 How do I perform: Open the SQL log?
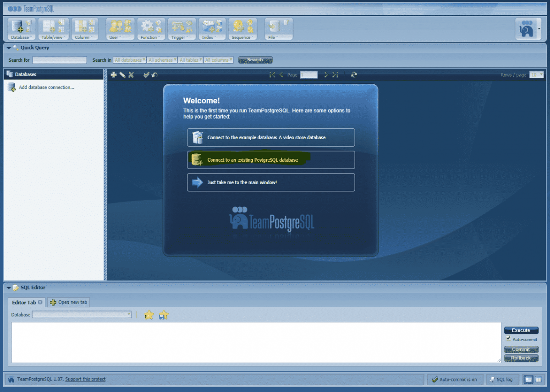(x=502, y=379)
